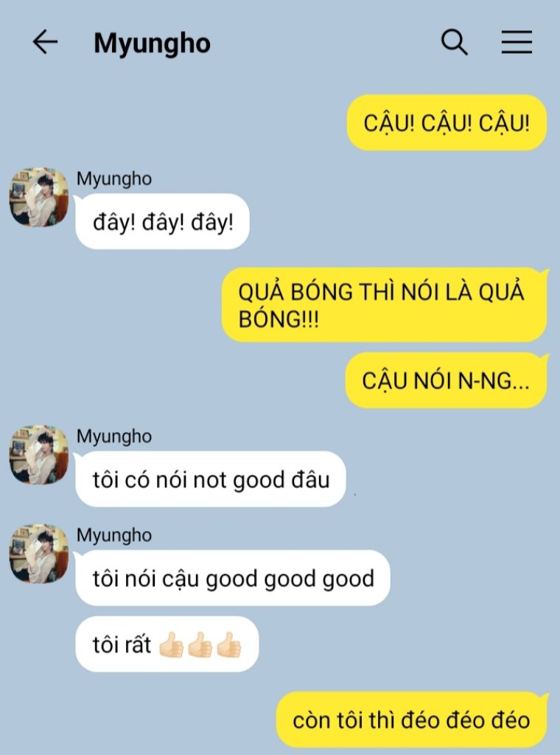Viewport: 560px width, 755px height.
Task: Open search with the magnifier icon
Action: [x=454, y=42]
